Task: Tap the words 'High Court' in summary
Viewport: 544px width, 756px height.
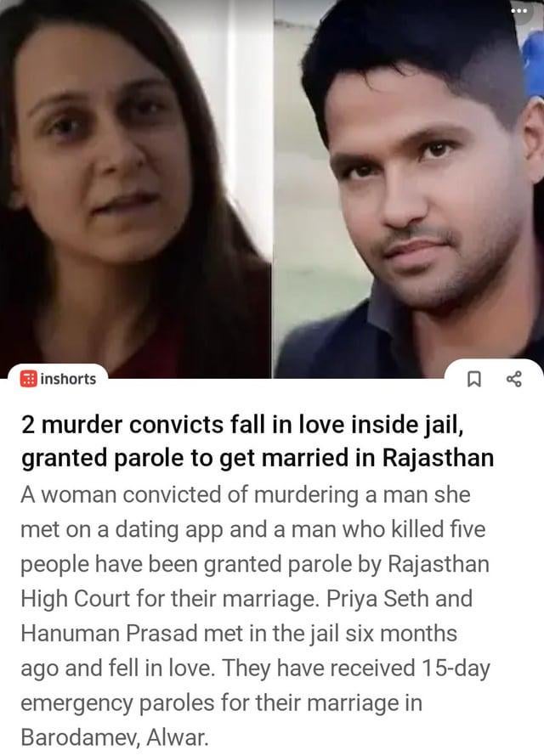Action: pos(76,599)
